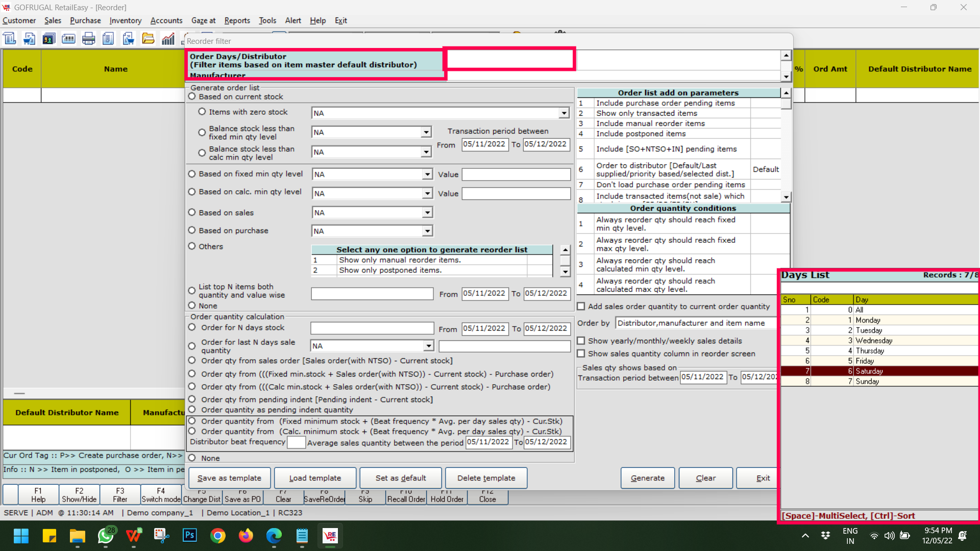Open Photoshop from the taskbar
This screenshot has height=551, width=980.
click(190, 535)
